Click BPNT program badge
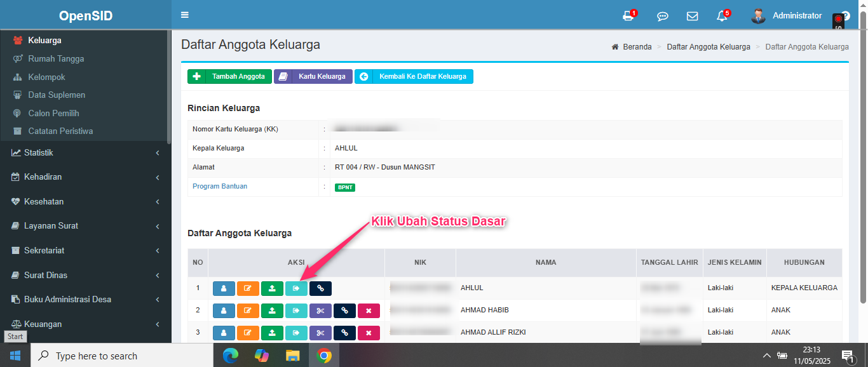 [345, 187]
